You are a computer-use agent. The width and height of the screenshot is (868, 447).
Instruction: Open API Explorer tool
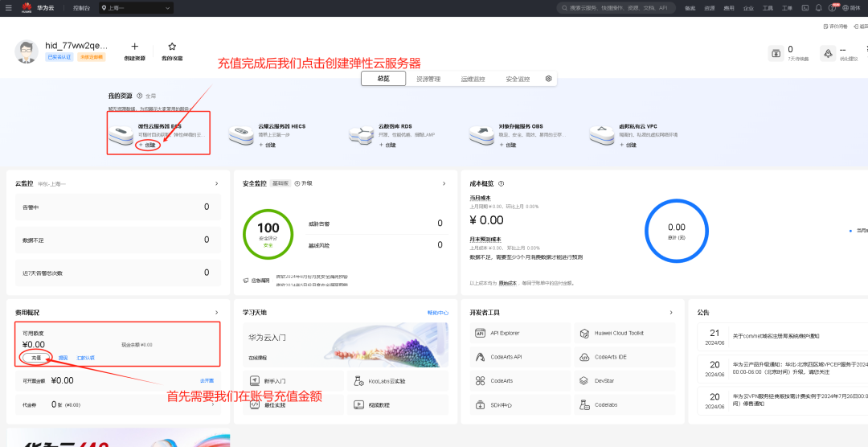point(520,334)
